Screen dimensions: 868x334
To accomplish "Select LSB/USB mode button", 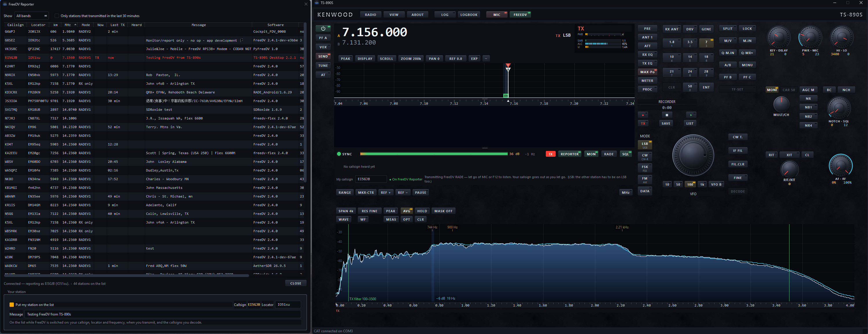I will click(645, 145).
